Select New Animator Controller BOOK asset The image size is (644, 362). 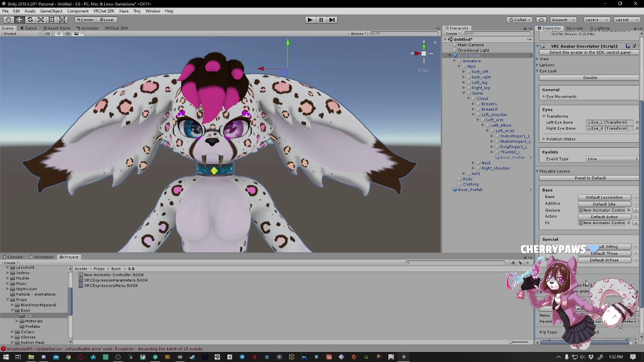(x=114, y=275)
